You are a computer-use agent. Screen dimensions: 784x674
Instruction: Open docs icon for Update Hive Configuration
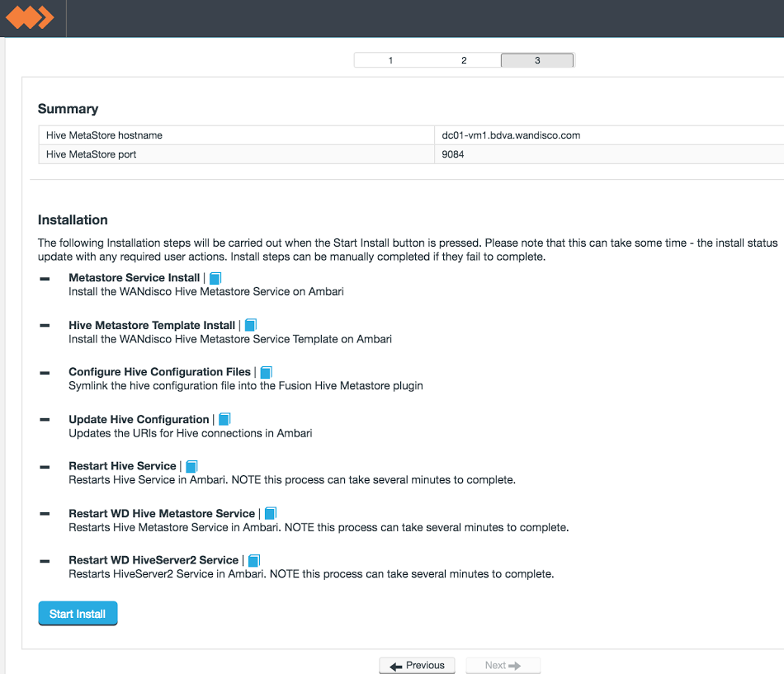pyautogui.click(x=225, y=420)
